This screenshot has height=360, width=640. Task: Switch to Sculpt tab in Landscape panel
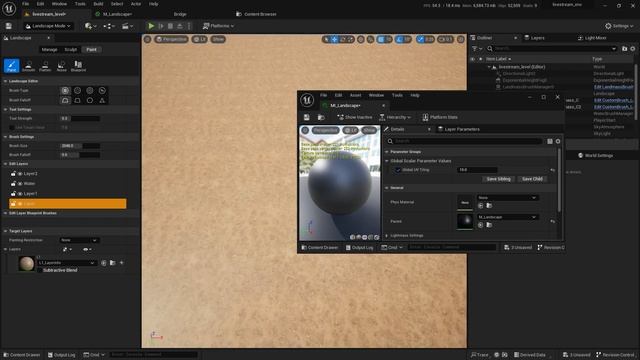click(71, 49)
